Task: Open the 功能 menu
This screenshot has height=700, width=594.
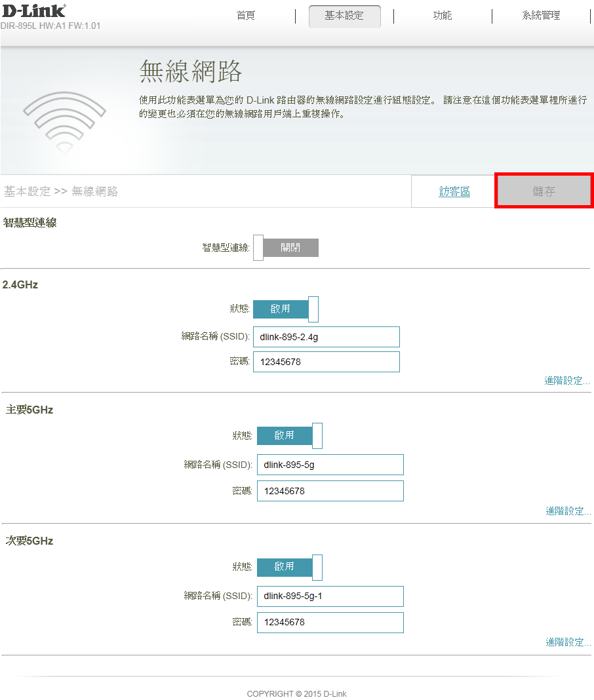Action: coord(443,16)
